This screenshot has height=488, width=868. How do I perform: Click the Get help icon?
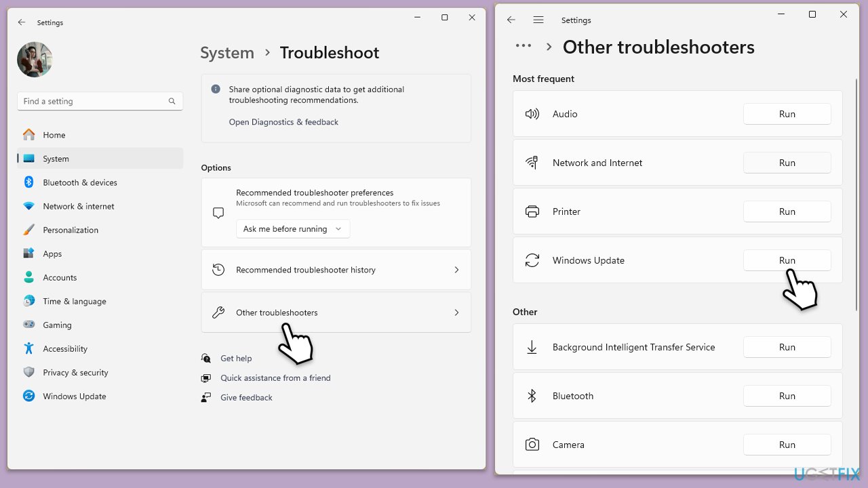(206, 359)
